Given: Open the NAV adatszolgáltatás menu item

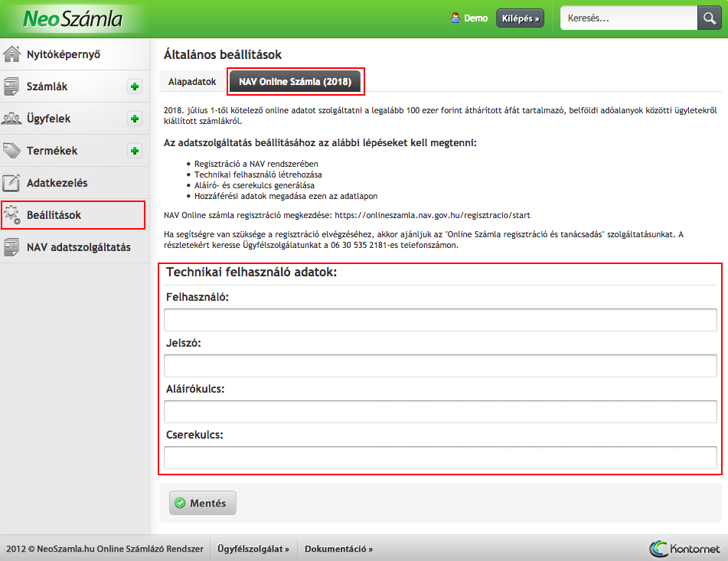Looking at the screenshot, I should (75, 247).
